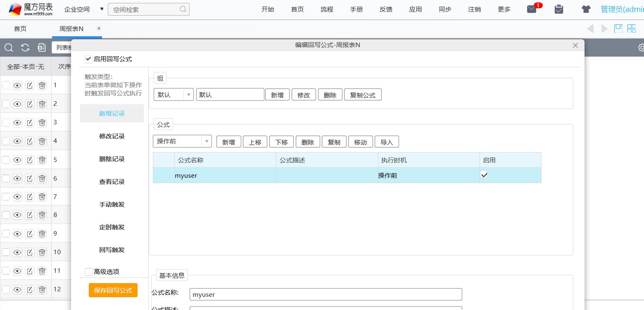644x310 pixels.
Task: View record in row 8
Action: tap(17, 215)
